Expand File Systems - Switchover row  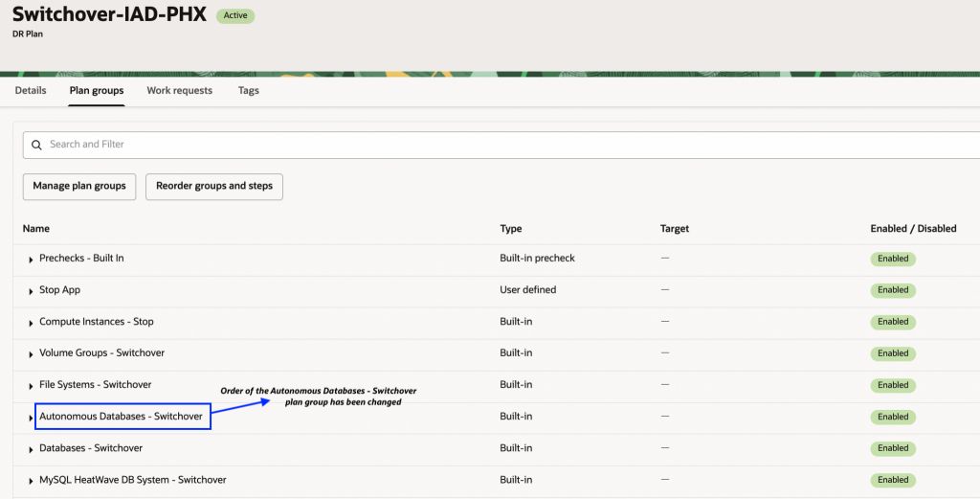click(32, 386)
